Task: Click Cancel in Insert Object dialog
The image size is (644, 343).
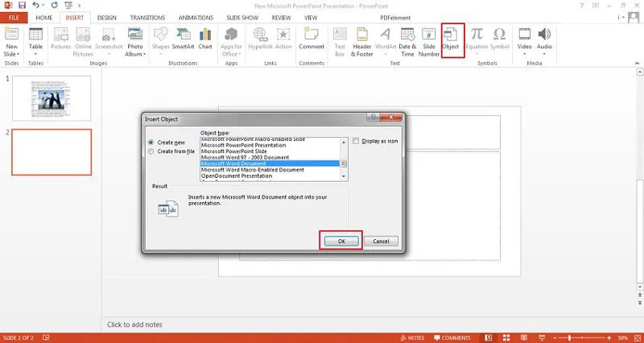Action: 381,241
